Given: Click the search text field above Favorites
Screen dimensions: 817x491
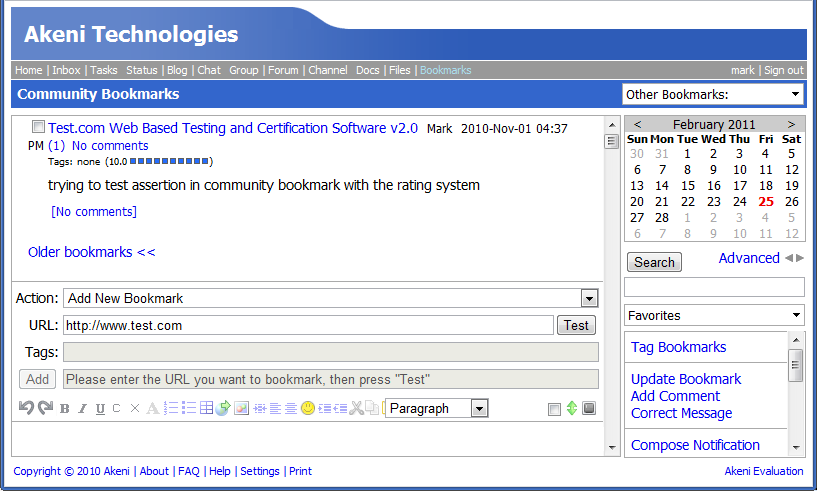Looking at the screenshot, I should point(714,287).
